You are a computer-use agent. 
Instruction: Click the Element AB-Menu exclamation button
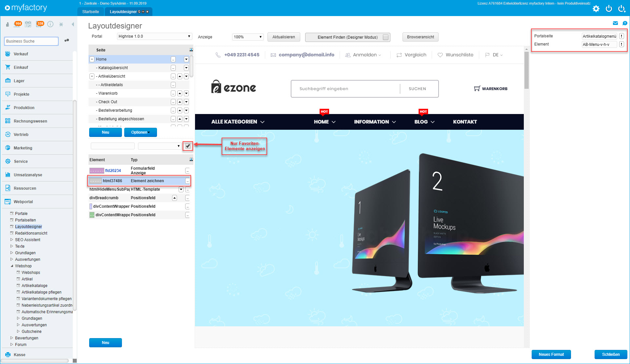pos(621,44)
